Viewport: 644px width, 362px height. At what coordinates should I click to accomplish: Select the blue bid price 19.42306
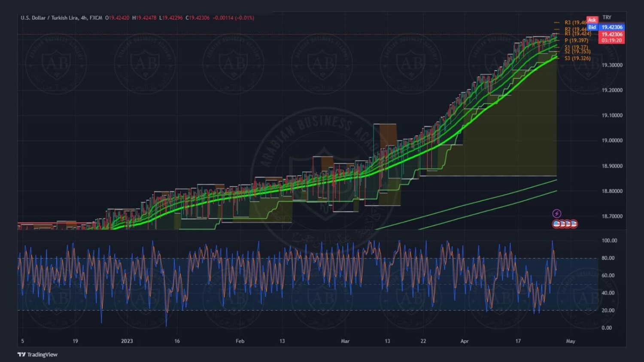pos(612,27)
